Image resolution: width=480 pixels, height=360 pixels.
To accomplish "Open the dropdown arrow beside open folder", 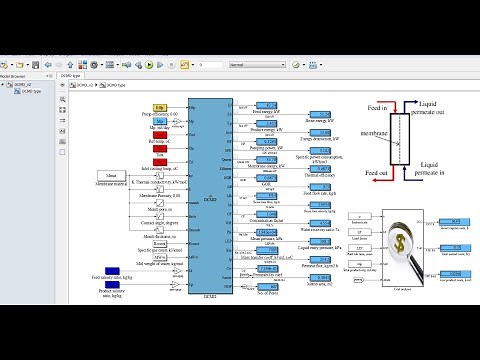I will [x=27, y=65].
